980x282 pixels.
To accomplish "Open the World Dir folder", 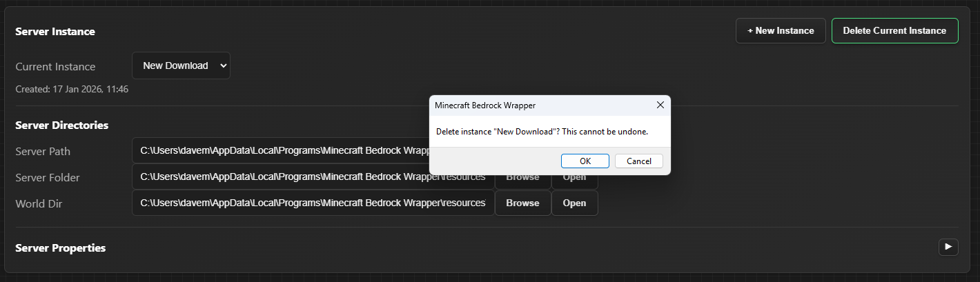I will 574,203.
